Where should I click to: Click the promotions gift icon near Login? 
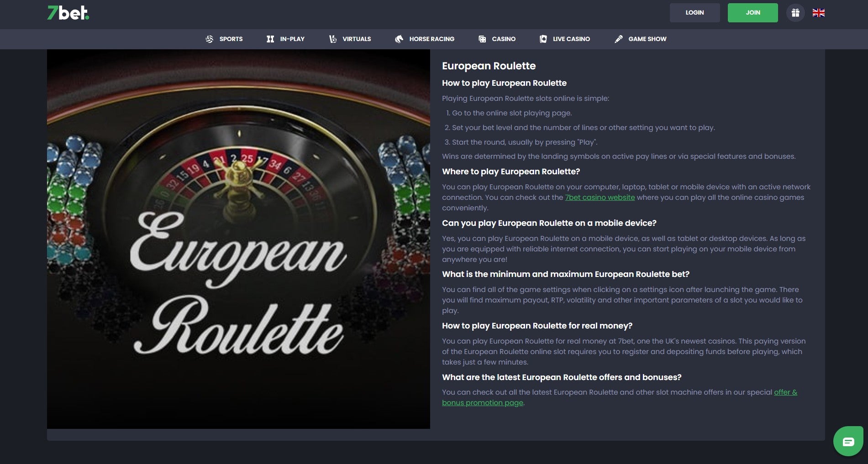tap(795, 12)
